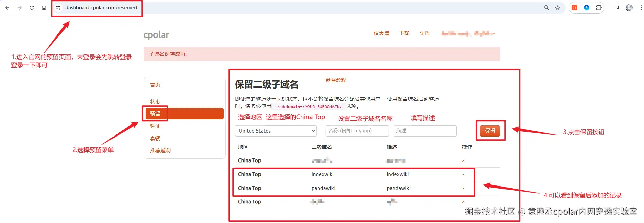Click the orange 保留 reserve button

pyautogui.click(x=490, y=131)
